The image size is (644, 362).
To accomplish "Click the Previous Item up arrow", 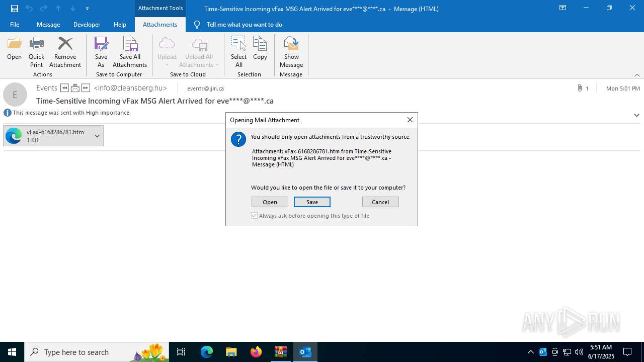I will [x=58, y=8].
